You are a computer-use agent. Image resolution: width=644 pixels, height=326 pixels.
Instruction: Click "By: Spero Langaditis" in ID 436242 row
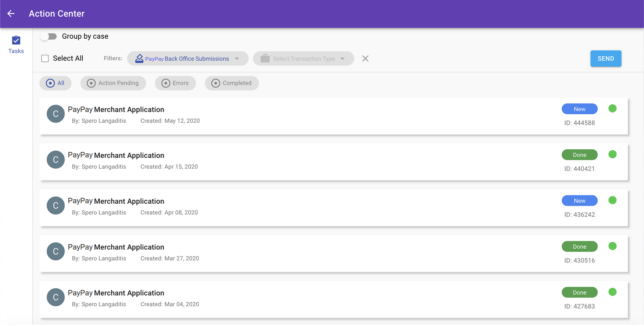[x=99, y=213]
